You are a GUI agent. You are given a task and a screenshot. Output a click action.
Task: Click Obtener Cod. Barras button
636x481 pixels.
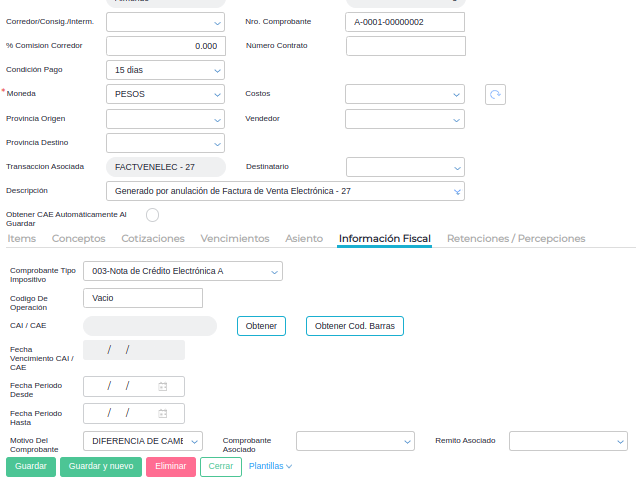pos(355,326)
